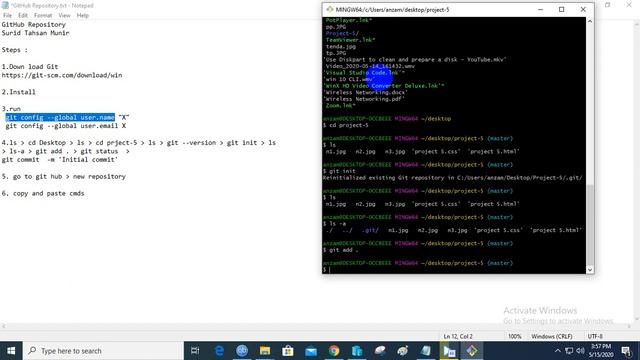Open File Explorer from the taskbar
This screenshot has width=640, height=360.
pos(265,351)
